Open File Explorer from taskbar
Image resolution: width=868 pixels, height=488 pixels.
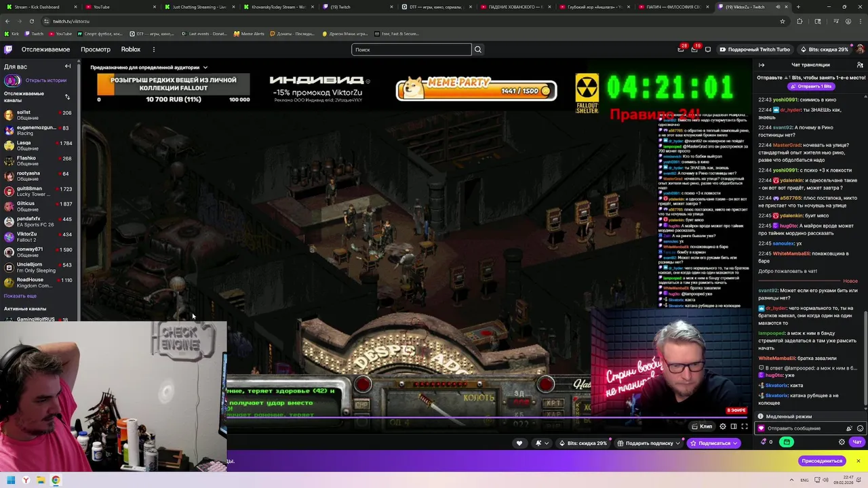[x=41, y=481]
